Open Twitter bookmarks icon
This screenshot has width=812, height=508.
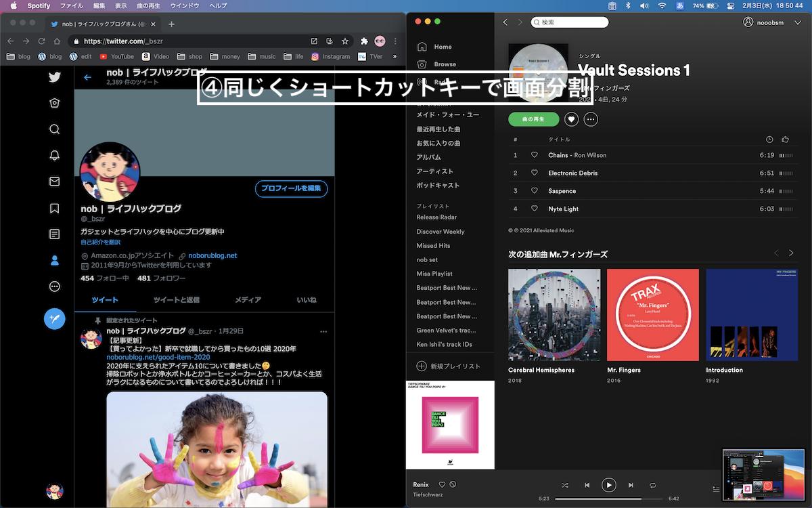point(55,208)
